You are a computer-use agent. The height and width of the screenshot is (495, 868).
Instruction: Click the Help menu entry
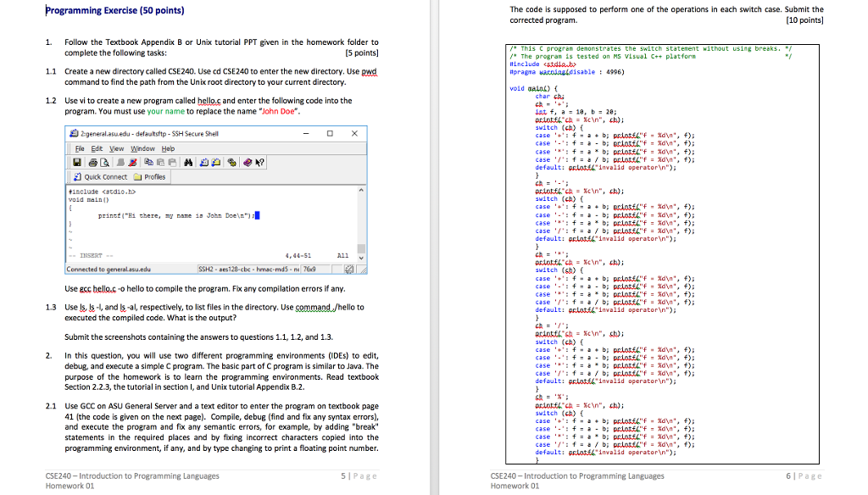pyautogui.click(x=168, y=148)
